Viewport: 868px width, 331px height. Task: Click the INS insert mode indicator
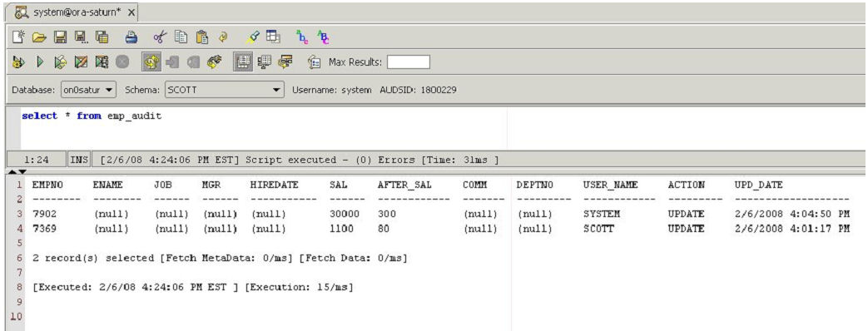coord(78,161)
